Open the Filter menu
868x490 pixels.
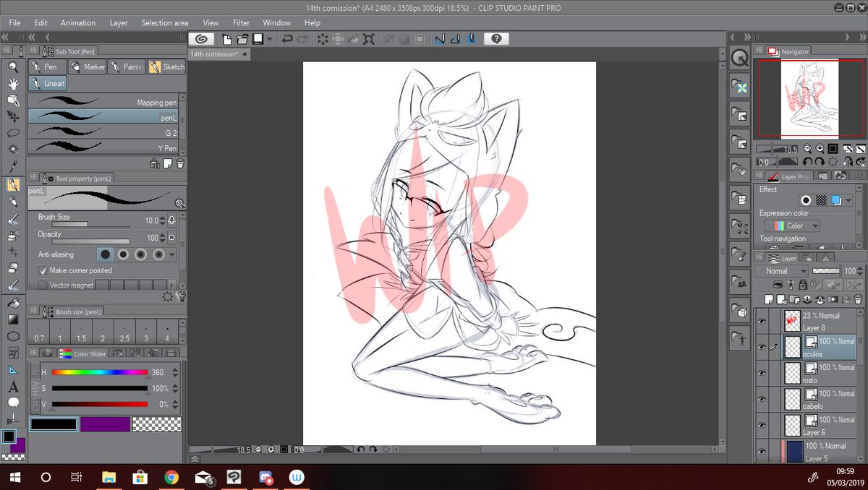(x=241, y=23)
